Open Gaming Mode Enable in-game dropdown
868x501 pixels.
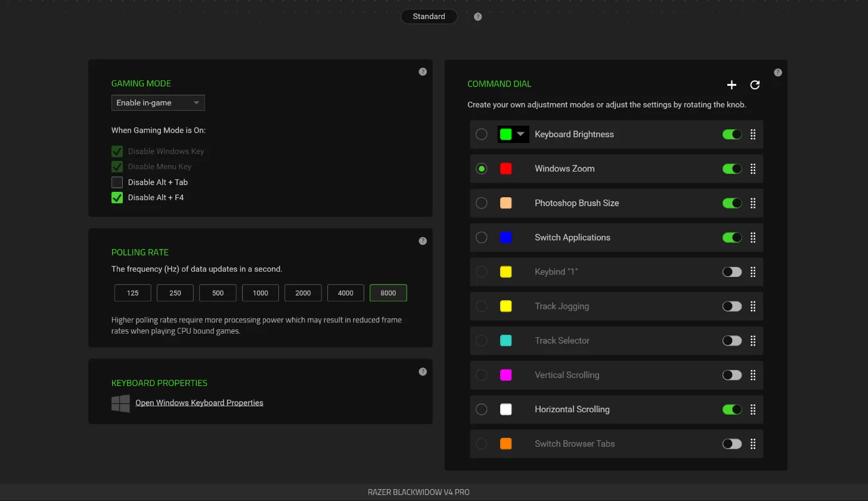[x=158, y=102]
